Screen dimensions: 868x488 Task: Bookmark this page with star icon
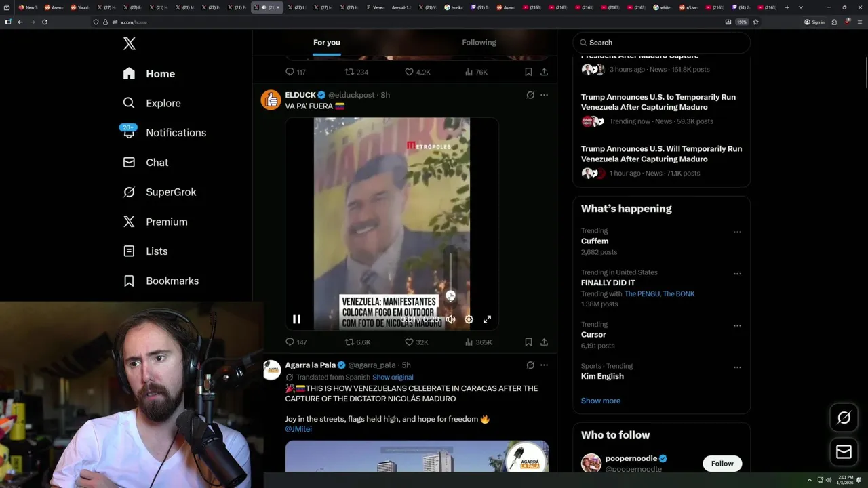coord(755,22)
